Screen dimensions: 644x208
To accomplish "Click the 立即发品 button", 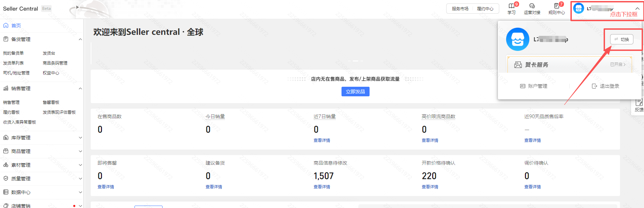I will [355, 92].
